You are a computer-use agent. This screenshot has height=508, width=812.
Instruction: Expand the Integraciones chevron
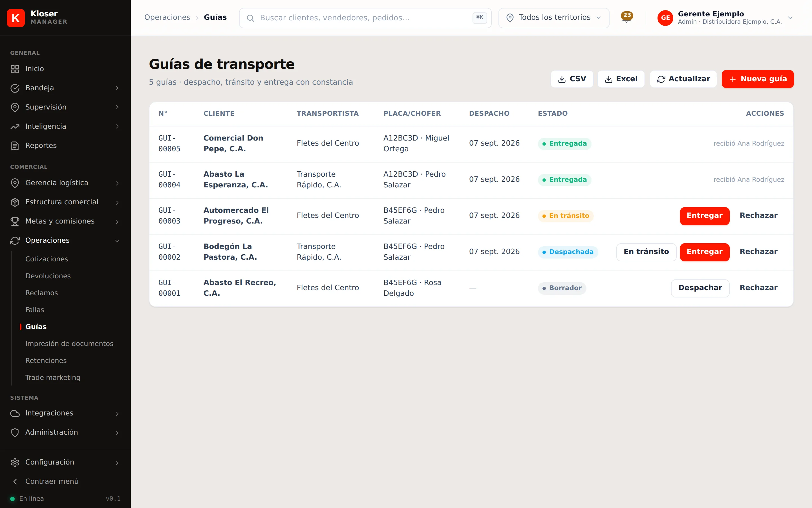point(117,413)
